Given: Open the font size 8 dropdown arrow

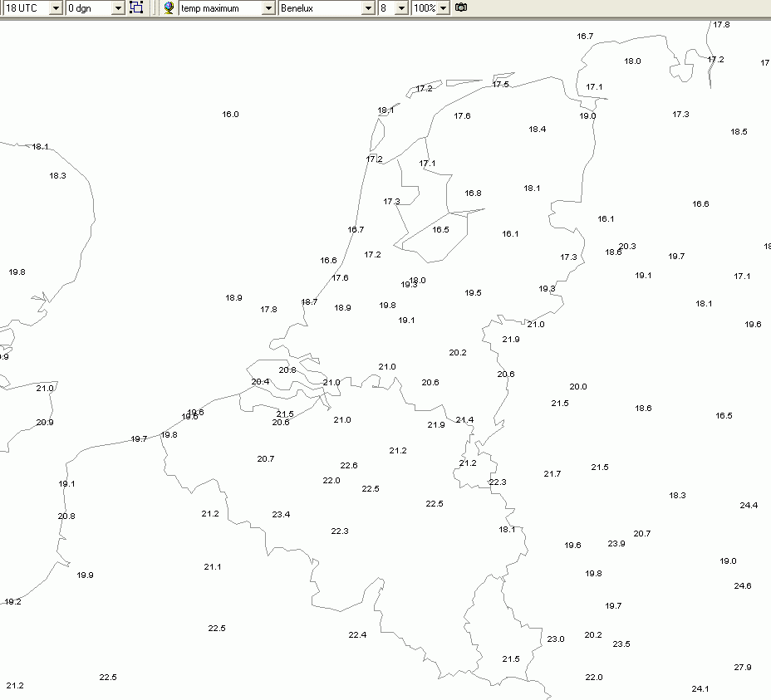Looking at the screenshot, I should click(x=402, y=8).
